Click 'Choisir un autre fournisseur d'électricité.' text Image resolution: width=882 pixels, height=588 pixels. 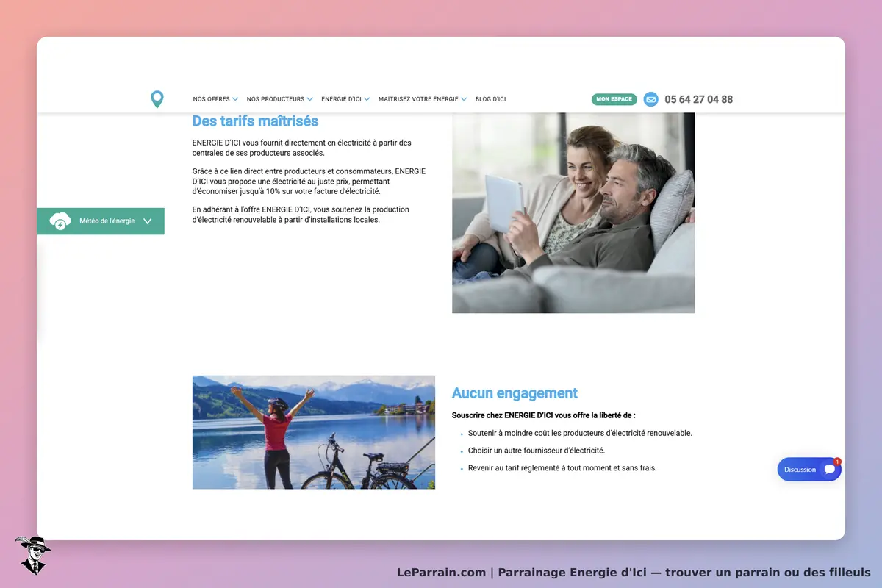click(x=537, y=451)
